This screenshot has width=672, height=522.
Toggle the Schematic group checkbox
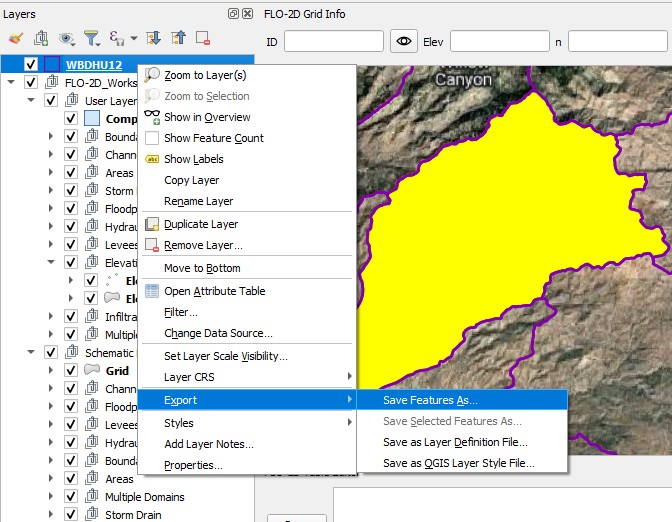pyautogui.click(x=51, y=352)
